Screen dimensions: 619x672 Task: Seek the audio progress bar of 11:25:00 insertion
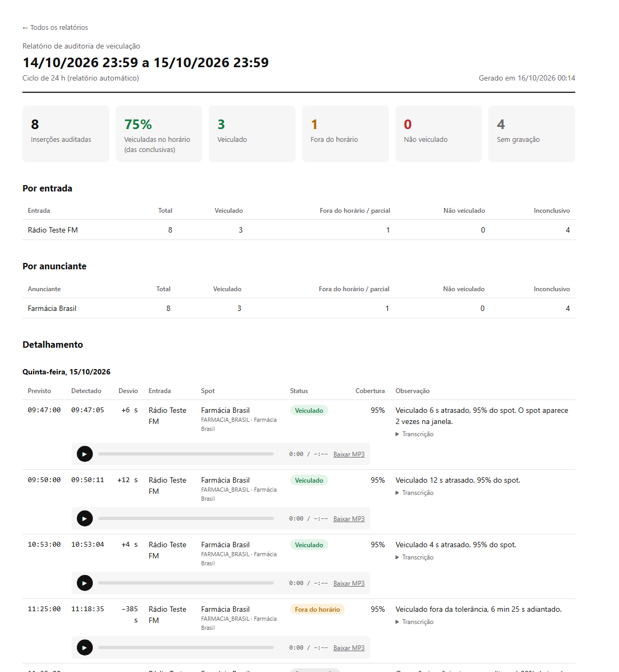pos(186,647)
